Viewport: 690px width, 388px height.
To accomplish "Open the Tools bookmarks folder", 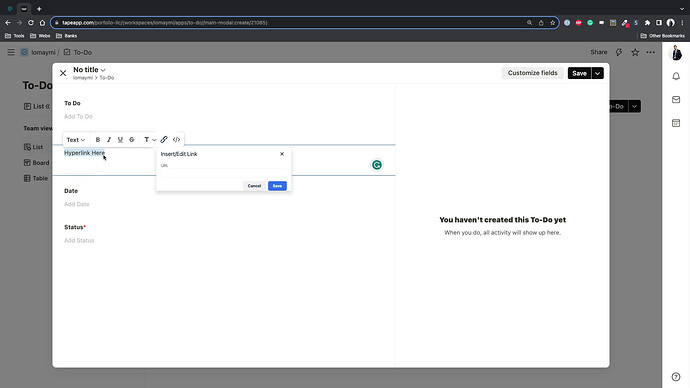I will (x=15, y=36).
